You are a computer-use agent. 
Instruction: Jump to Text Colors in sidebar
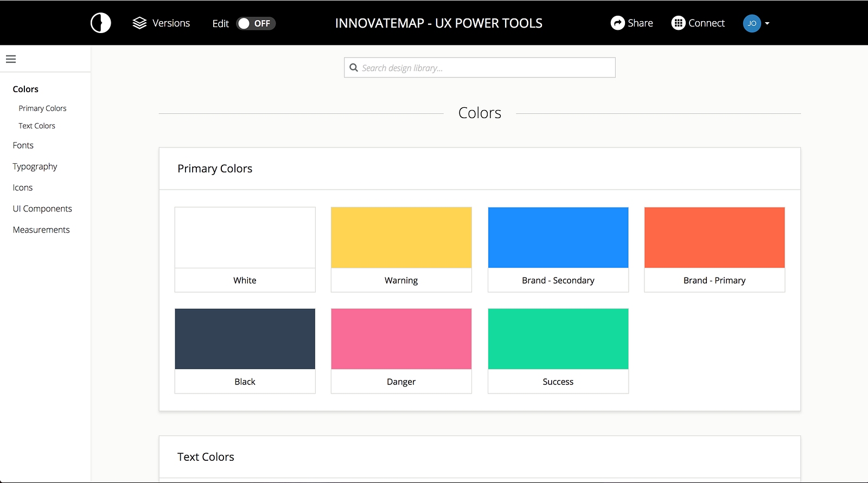pos(37,126)
